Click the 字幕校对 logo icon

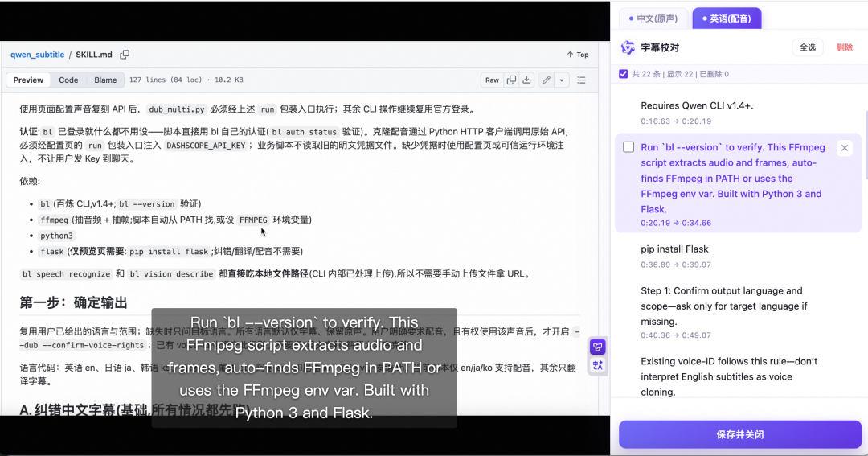628,47
